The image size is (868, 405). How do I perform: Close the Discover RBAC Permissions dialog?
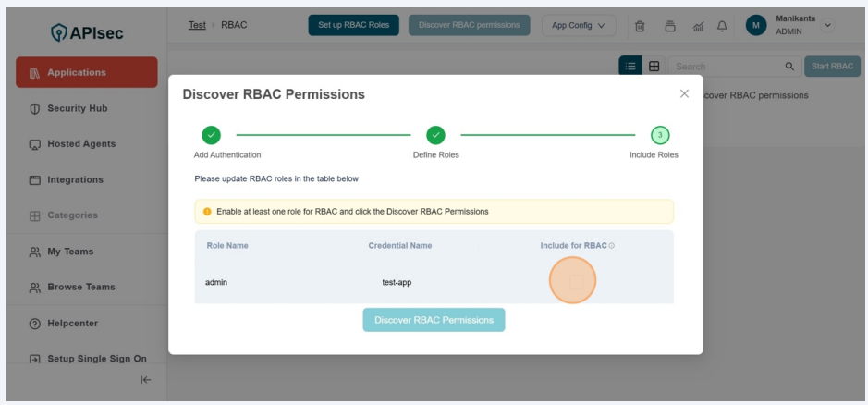pyautogui.click(x=684, y=93)
